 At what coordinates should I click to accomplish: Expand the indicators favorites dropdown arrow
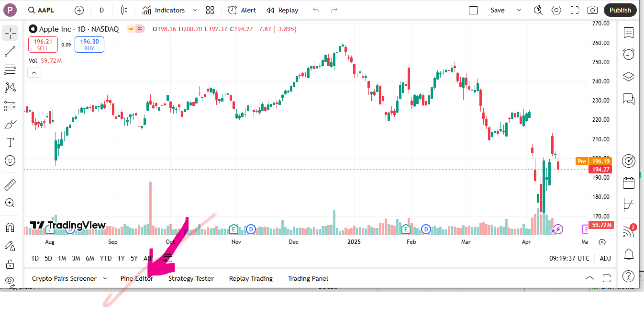(x=195, y=10)
